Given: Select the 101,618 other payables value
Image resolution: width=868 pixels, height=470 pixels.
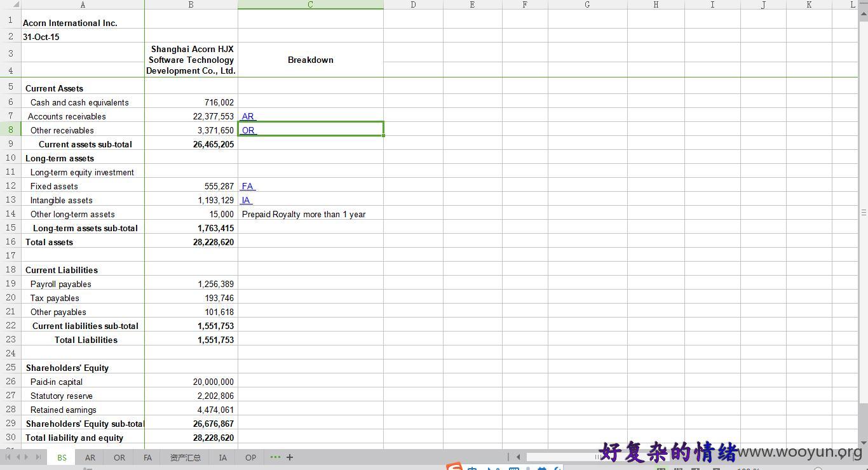Looking at the screenshot, I should pyautogui.click(x=191, y=312).
